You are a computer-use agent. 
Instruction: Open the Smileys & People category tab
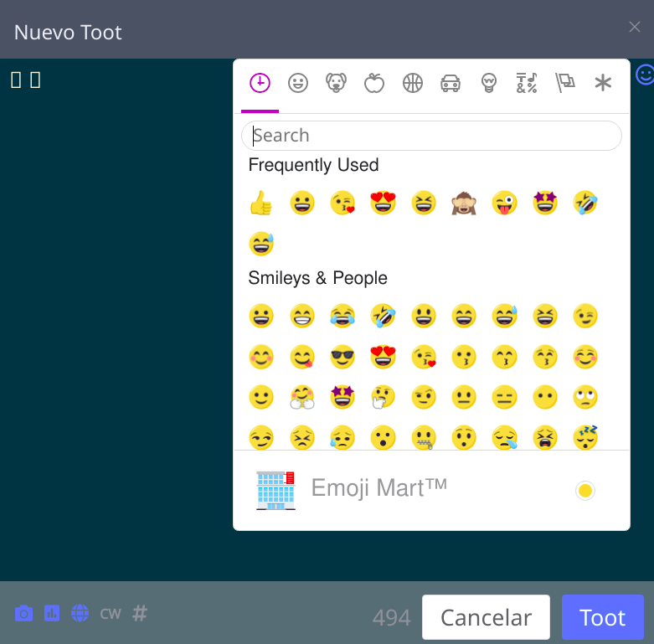pos(298,83)
